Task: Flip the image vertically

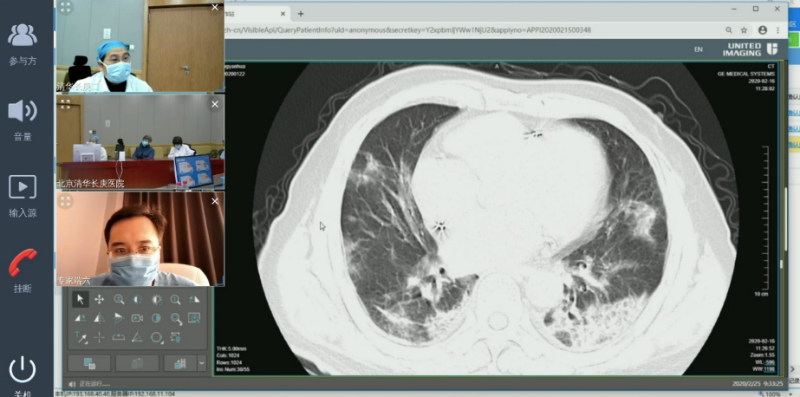Action: tap(118, 318)
